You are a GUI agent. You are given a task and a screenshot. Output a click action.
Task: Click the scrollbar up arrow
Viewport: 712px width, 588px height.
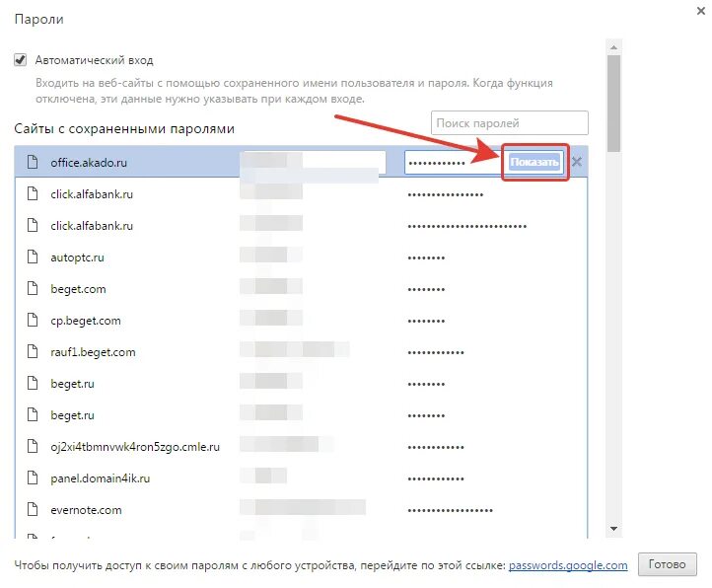[x=614, y=47]
